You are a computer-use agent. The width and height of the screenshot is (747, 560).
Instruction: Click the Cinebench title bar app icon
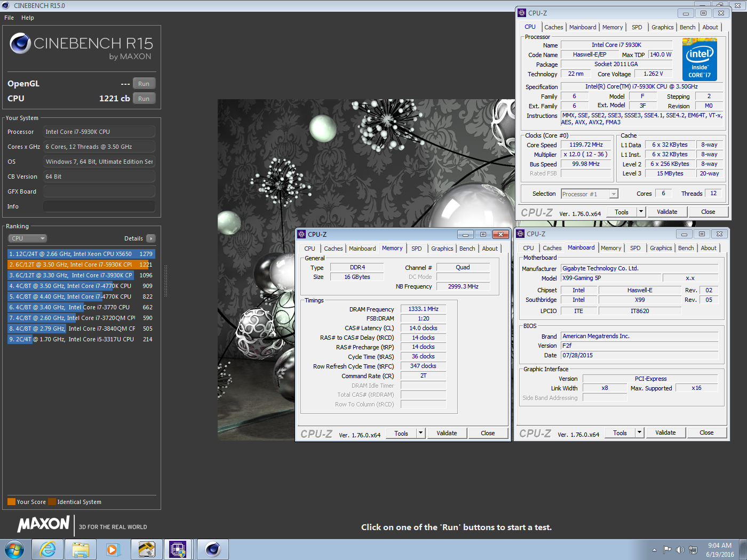click(6, 5)
